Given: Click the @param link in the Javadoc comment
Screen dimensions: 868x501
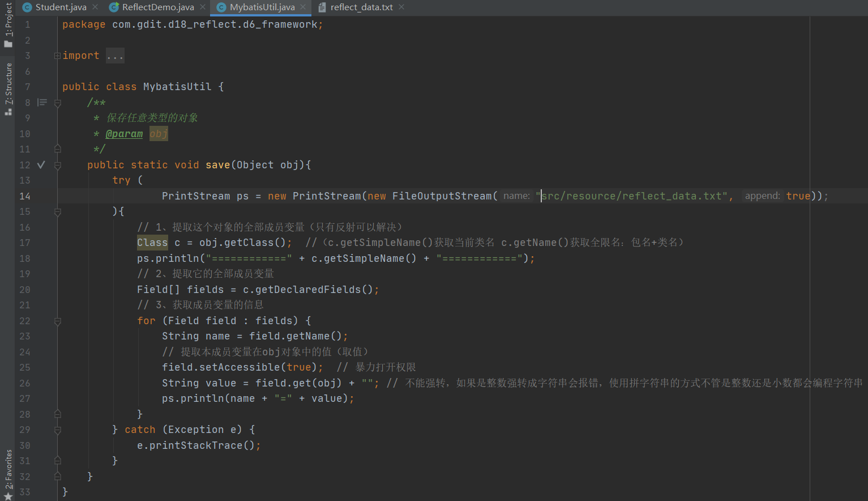Looking at the screenshot, I should point(124,133).
